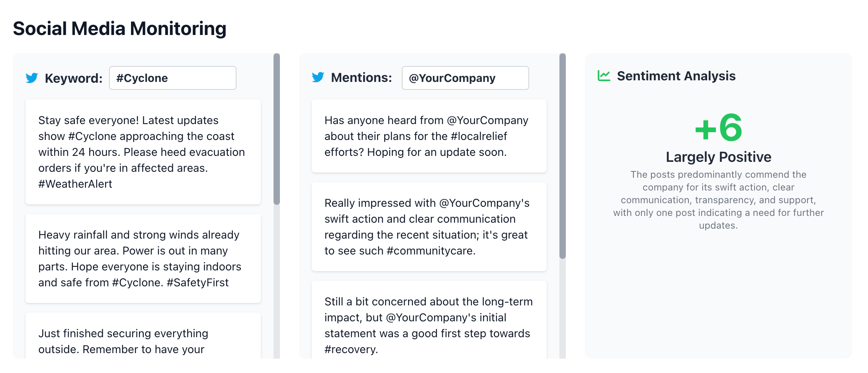Image resolution: width=868 pixels, height=373 pixels.
Task: Click the Mentions column scrollbar thumb
Action: pyautogui.click(x=563, y=156)
